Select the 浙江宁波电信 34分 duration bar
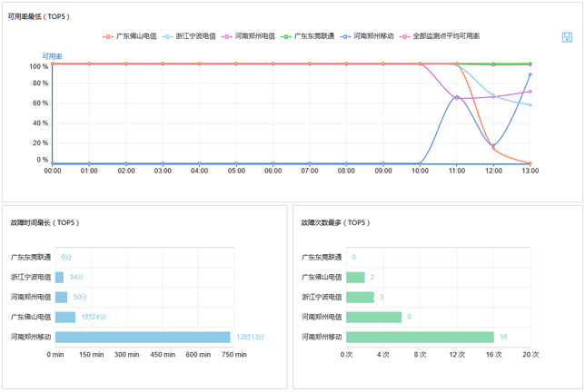The image size is (585, 392). tap(59, 277)
